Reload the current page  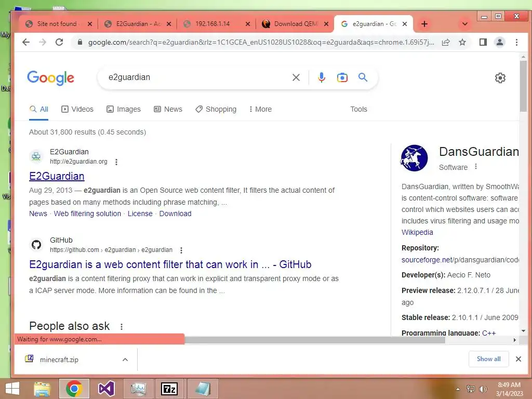pos(59,42)
